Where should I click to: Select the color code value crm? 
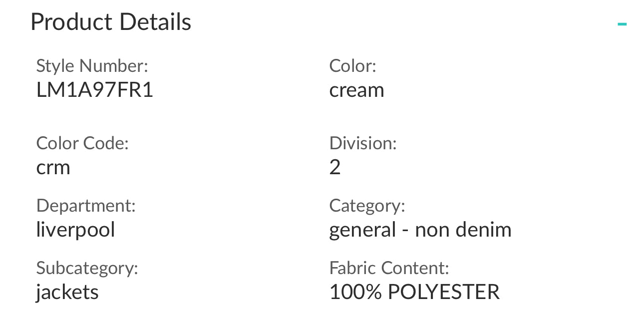[x=53, y=168]
